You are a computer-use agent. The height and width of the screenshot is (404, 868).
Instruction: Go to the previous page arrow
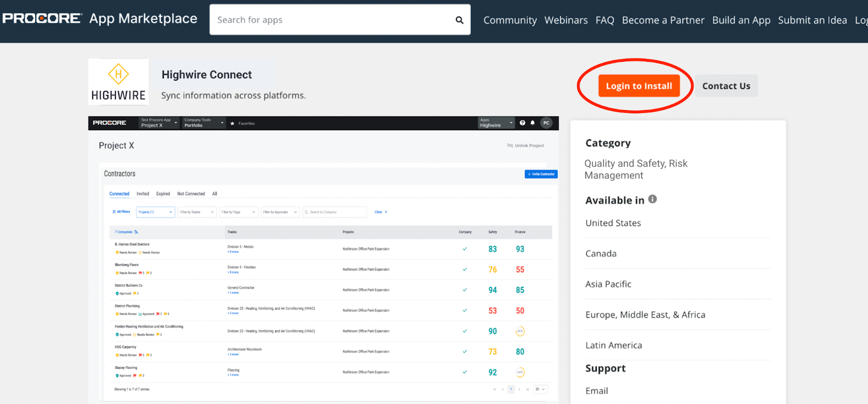point(503,389)
